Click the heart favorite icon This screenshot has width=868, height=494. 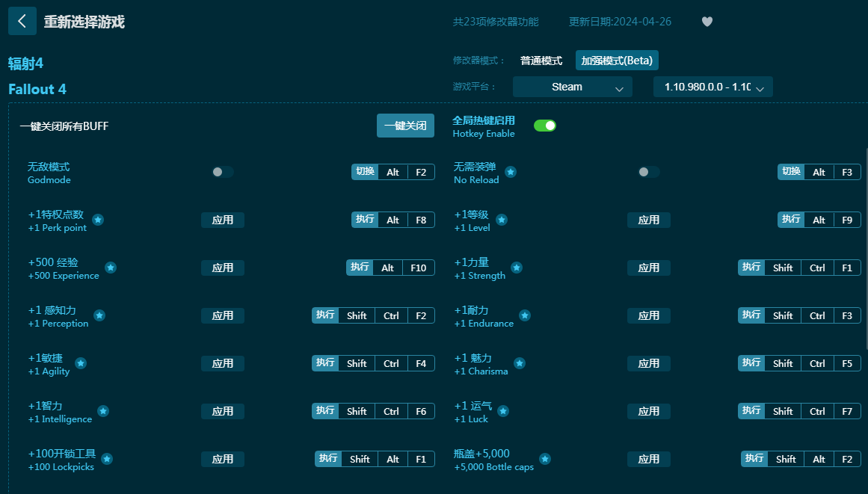point(707,22)
